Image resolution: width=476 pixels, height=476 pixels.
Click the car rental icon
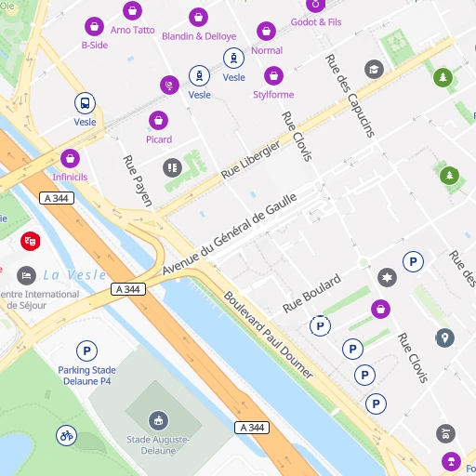(x=445, y=433)
